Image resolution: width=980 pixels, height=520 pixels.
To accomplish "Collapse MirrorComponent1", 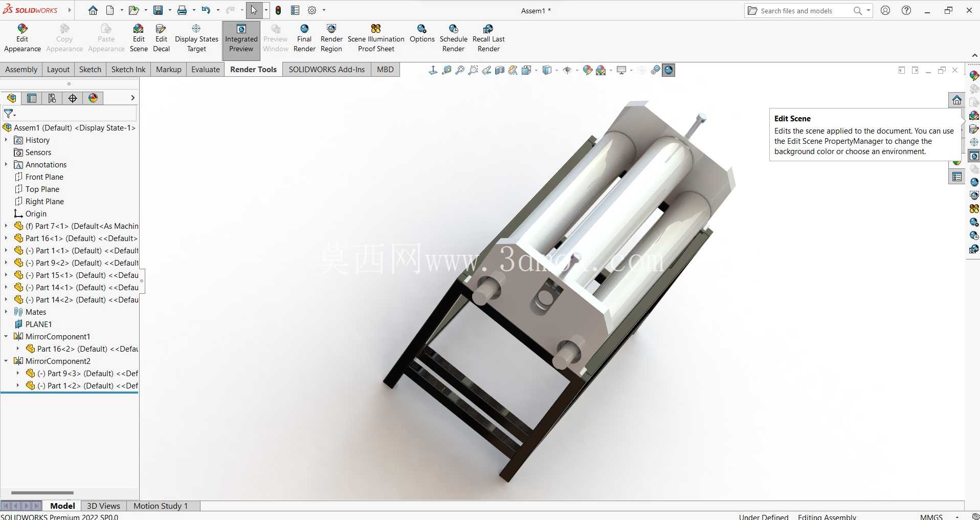I will 6,336.
